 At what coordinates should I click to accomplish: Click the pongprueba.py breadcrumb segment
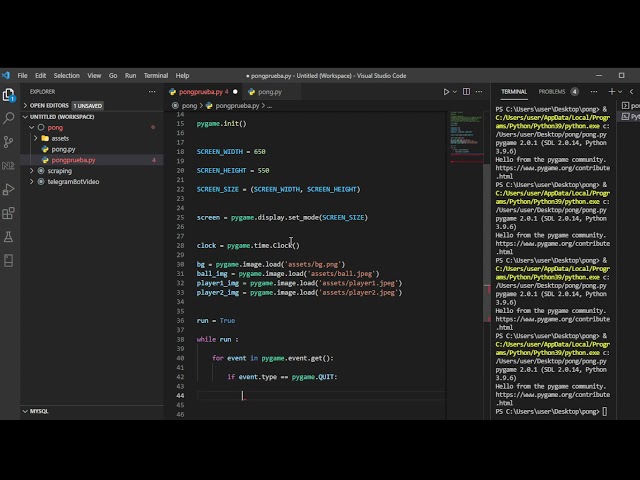tap(237, 106)
